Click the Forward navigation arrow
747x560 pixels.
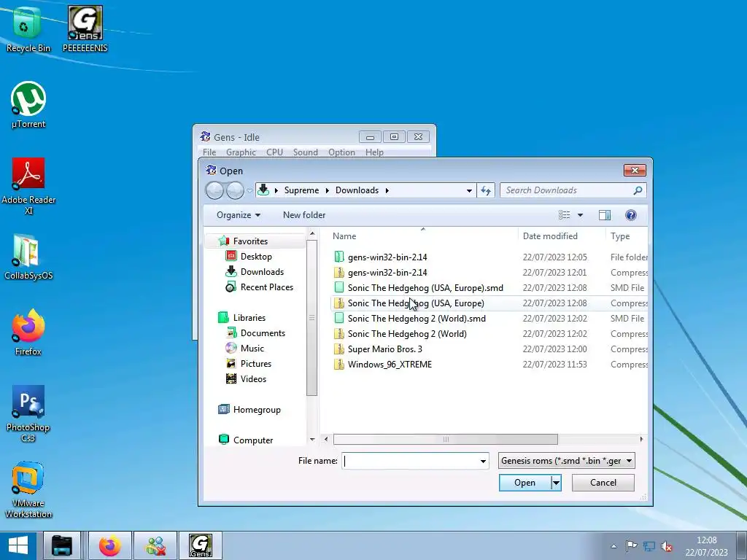click(235, 190)
